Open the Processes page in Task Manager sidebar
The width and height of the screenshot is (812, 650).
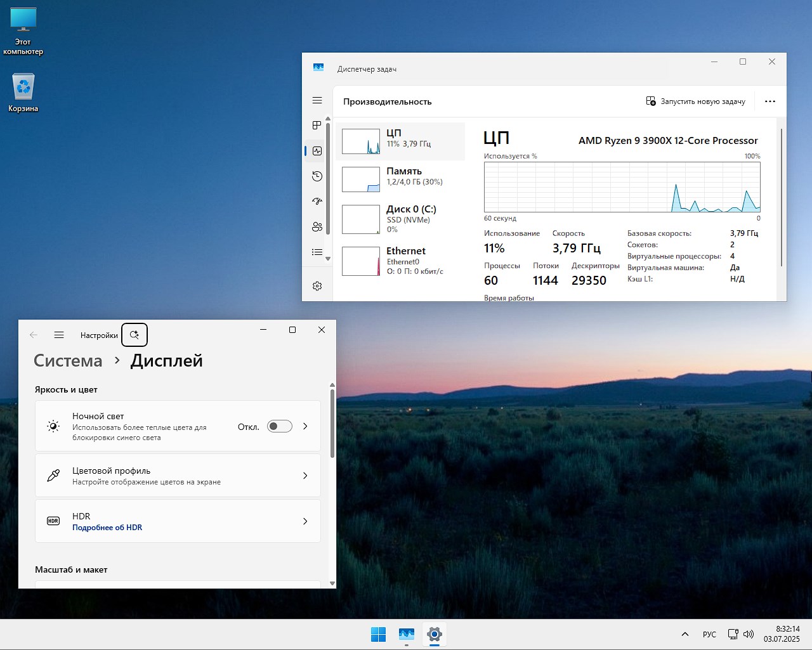pos(317,126)
